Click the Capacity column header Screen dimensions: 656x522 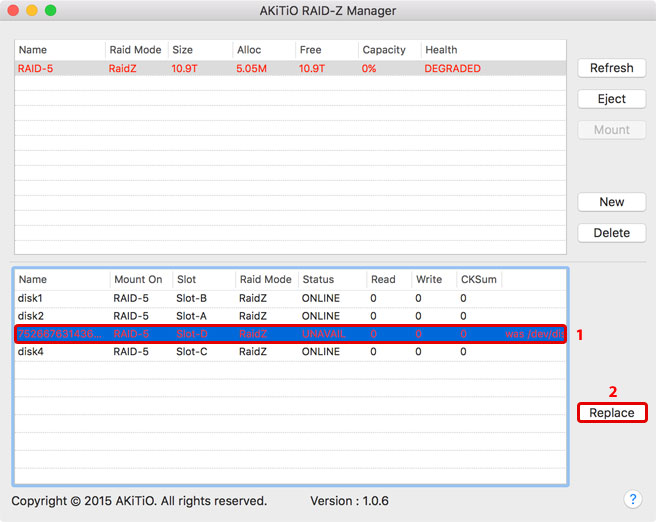[384, 50]
